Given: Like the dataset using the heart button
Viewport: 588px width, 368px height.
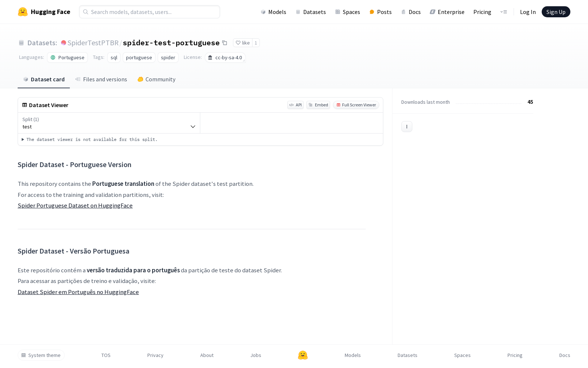Looking at the screenshot, I should (x=243, y=43).
